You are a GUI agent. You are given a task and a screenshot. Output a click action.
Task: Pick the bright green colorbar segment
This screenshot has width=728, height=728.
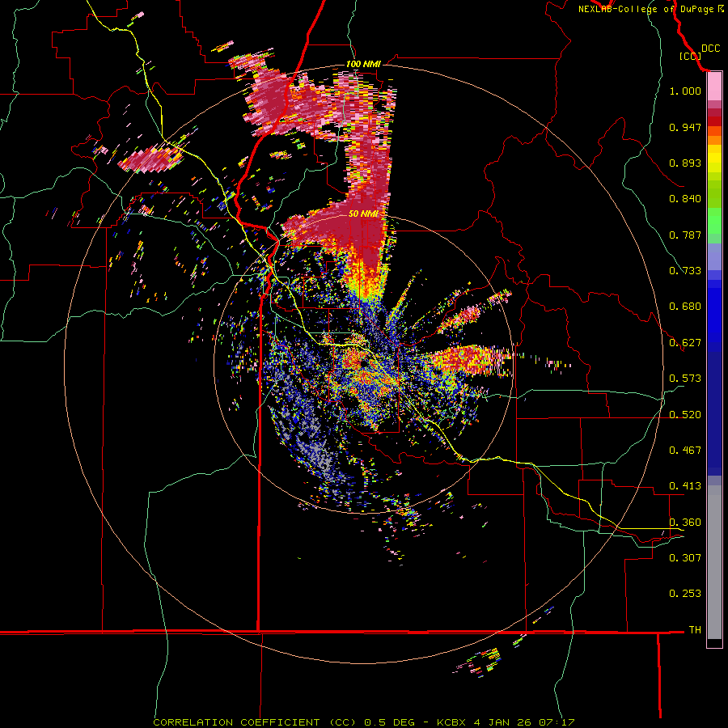click(714, 221)
